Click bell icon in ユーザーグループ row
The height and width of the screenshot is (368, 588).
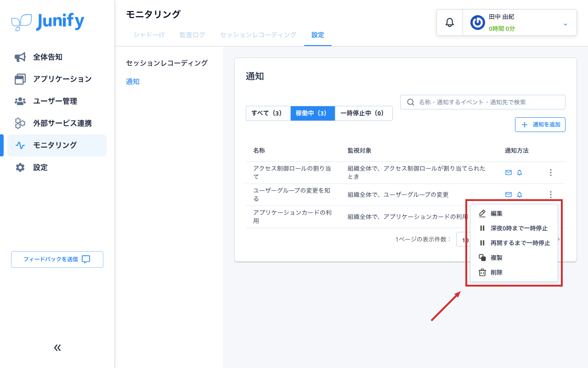(x=520, y=195)
